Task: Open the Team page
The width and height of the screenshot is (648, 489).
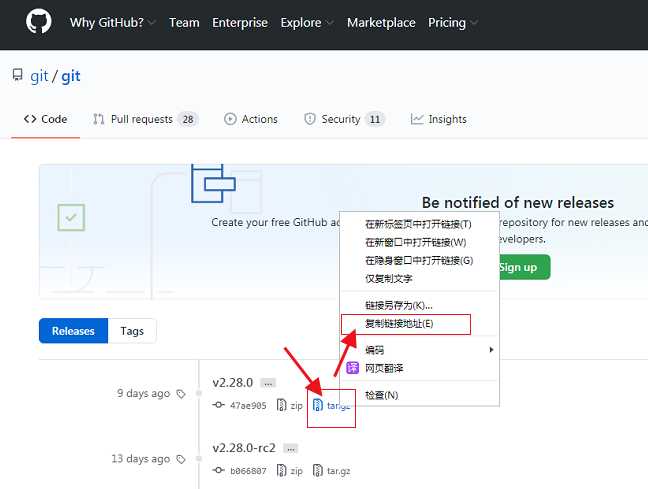Action: point(184,22)
